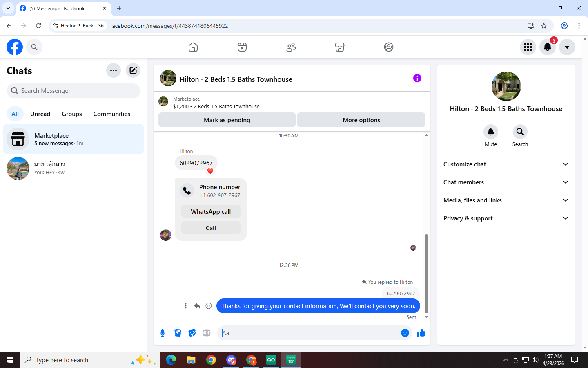Image resolution: width=588 pixels, height=368 pixels.
Task: Open the Friends icon in top navigation
Action: (x=291, y=47)
